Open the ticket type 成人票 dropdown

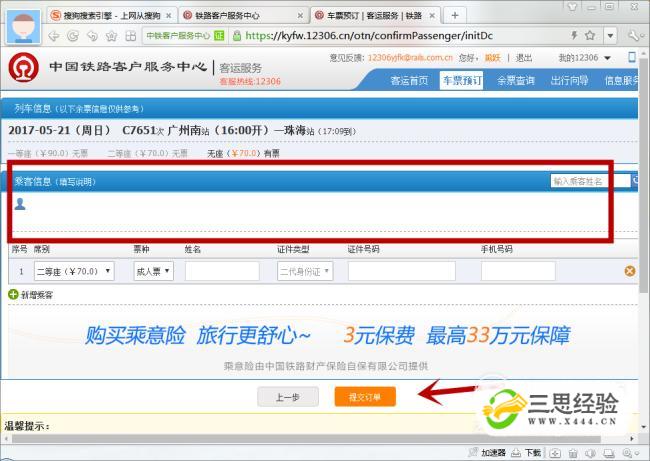coord(153,271)
